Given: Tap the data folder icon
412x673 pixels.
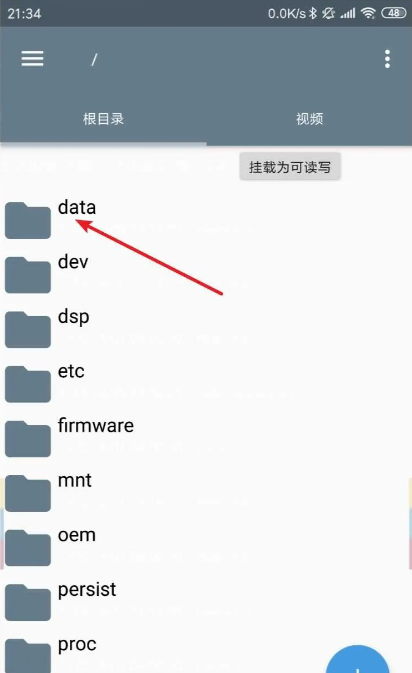Looking at the screenshot, I should pos(28,220).
